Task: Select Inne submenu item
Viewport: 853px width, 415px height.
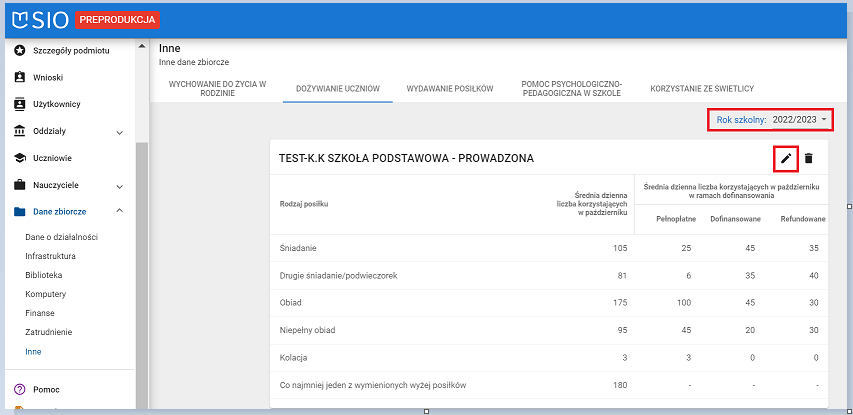Action: tap(33, 352)
